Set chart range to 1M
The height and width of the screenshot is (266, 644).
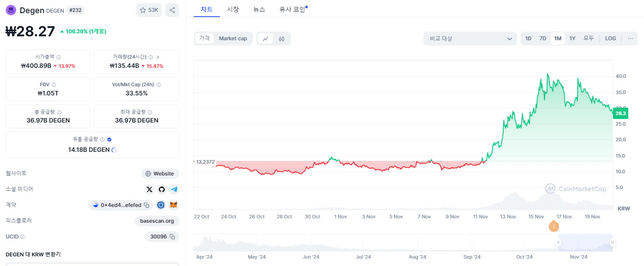(557, 38)
